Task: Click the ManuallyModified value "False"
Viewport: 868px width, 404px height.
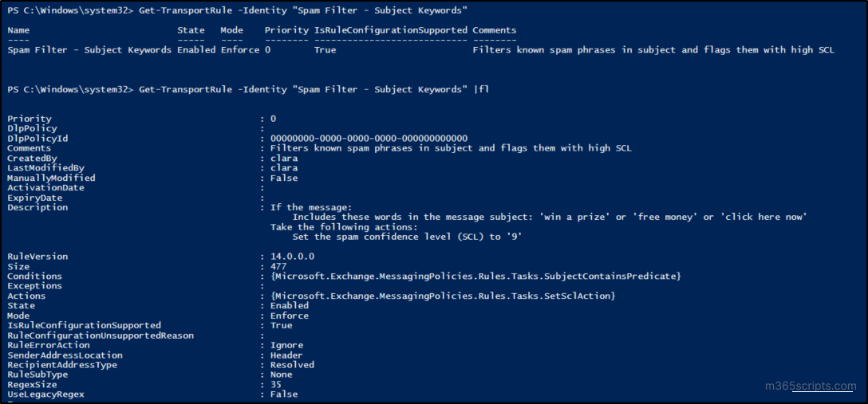Action: tap(284, 178)
